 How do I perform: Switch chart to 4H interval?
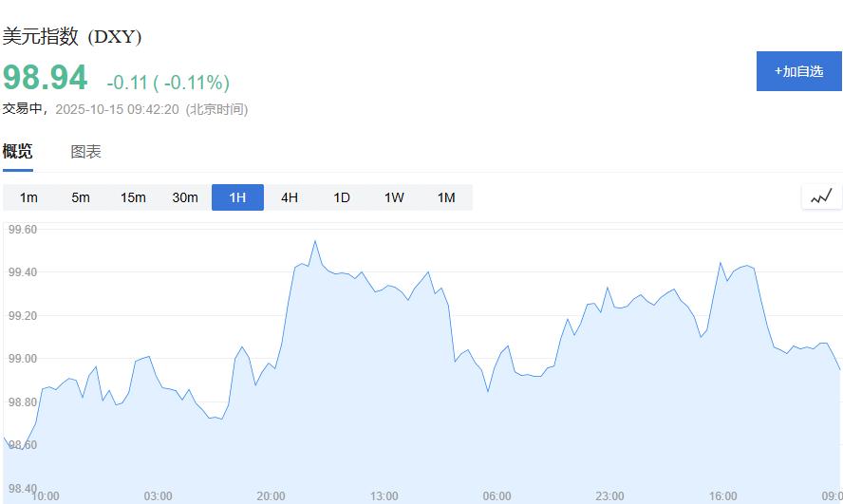pyautogui.click(x=290, y=197)
